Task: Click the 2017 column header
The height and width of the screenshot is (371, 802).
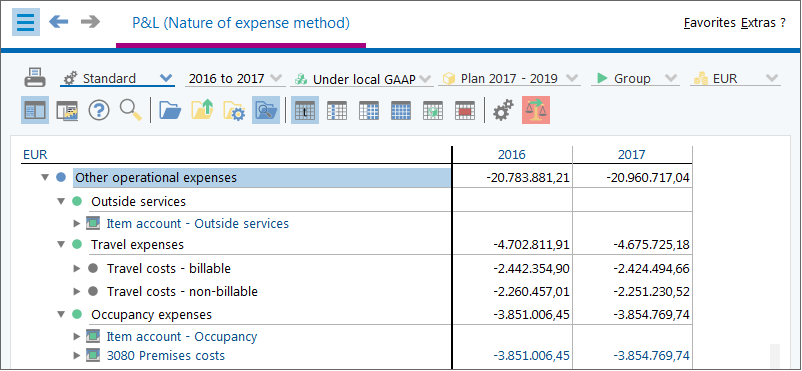Action: pyautogui.click(x=631, y=155)
